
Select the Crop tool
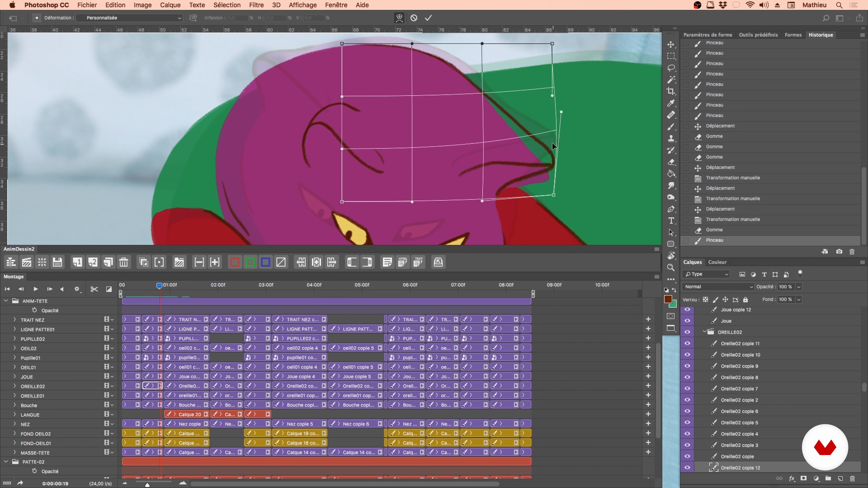671,91
